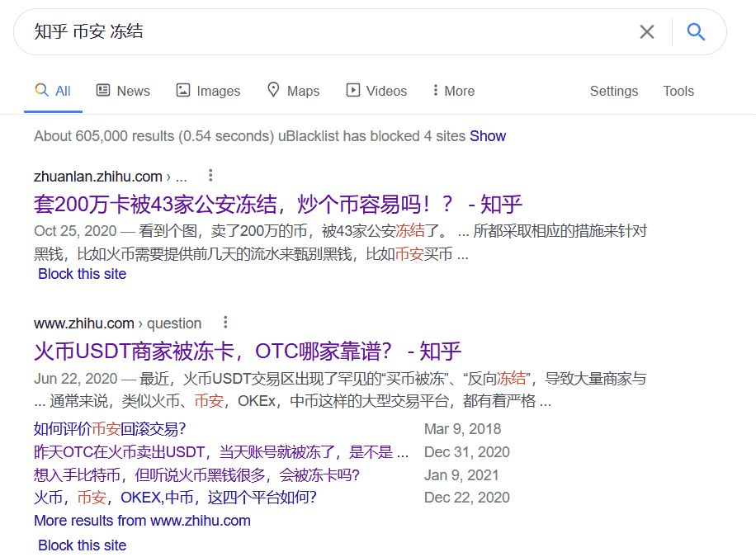Clear the search box with the X icon

[647, 31]
